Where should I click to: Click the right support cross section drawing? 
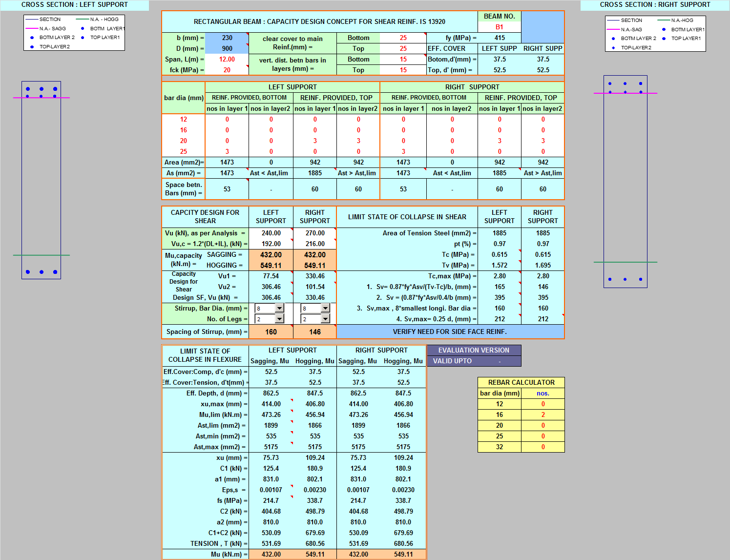(x=625, y=181)
